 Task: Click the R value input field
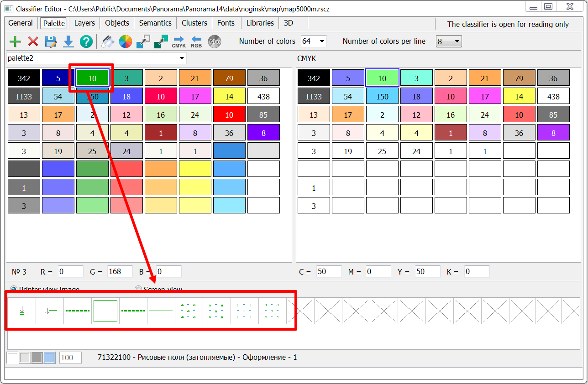70,272
